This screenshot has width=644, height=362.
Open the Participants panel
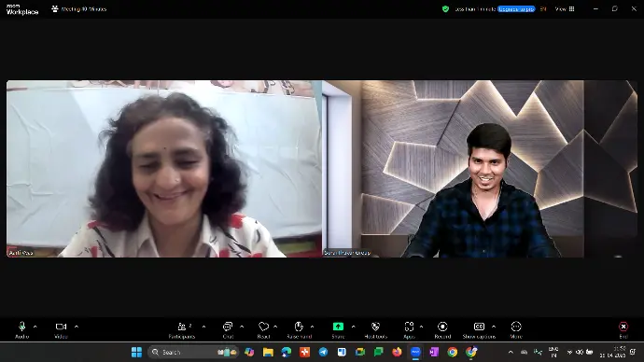click(x=182, y=329)
